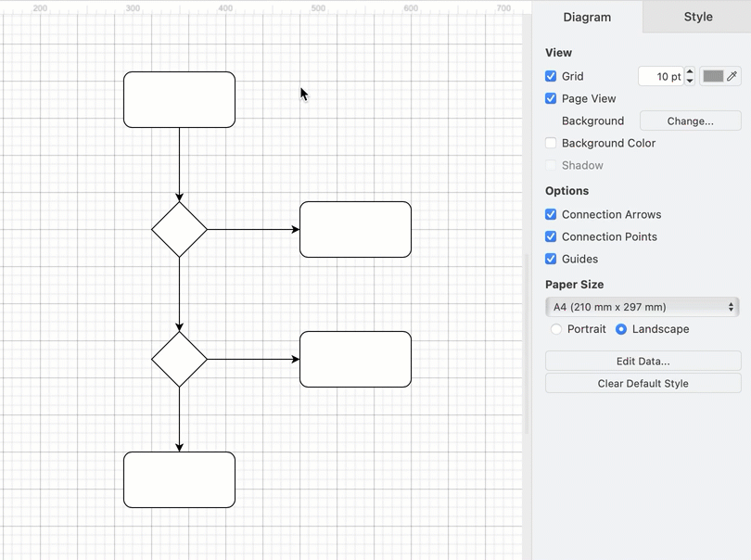
Task: Select the topmost rounded rectangle shape
Action: (x=179, y=99)
